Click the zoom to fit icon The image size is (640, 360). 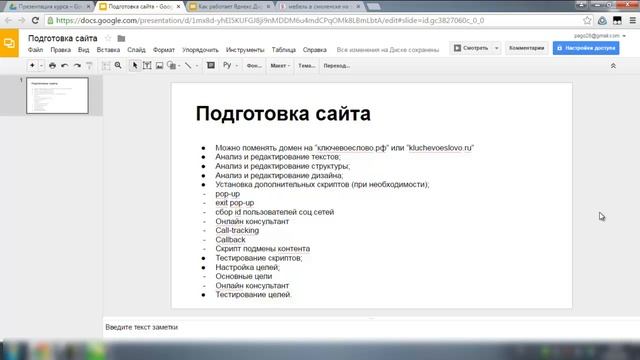pos(106,65)
